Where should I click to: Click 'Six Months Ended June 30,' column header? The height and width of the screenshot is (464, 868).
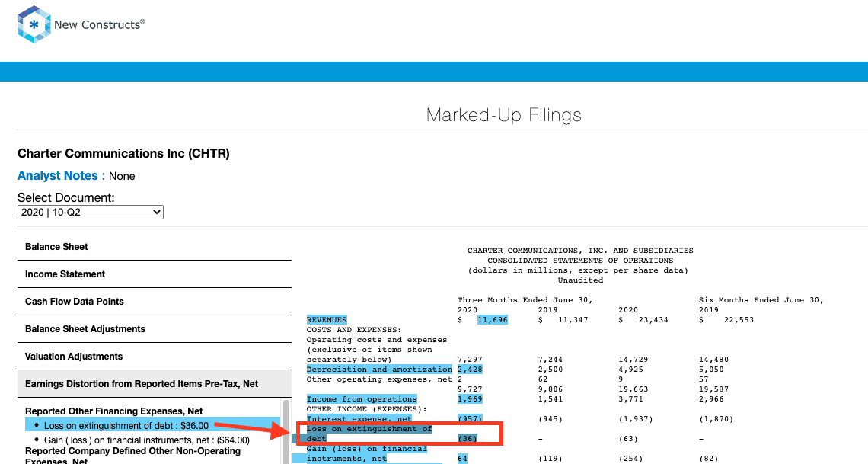pyautogui.click(x=761, y=300)
